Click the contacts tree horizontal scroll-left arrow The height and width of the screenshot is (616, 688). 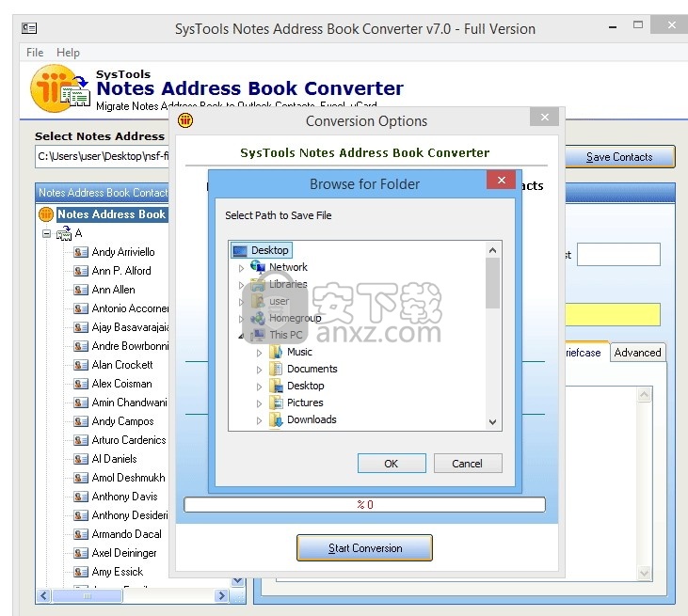click(x=43, y=596)
